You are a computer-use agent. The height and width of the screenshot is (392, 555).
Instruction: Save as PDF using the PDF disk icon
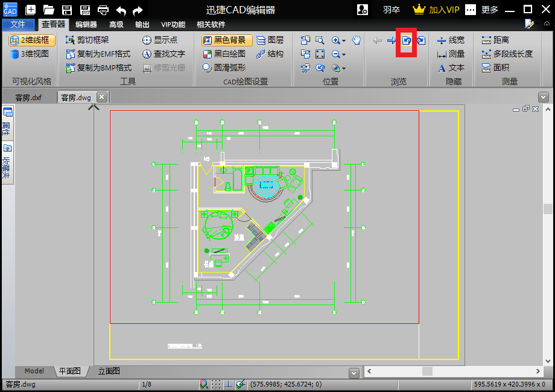tap(85, 10)
